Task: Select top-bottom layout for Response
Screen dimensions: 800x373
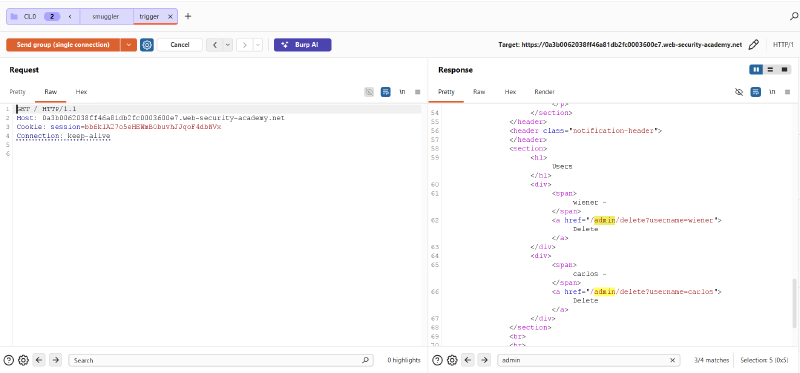Action: [x=770, y=70]
